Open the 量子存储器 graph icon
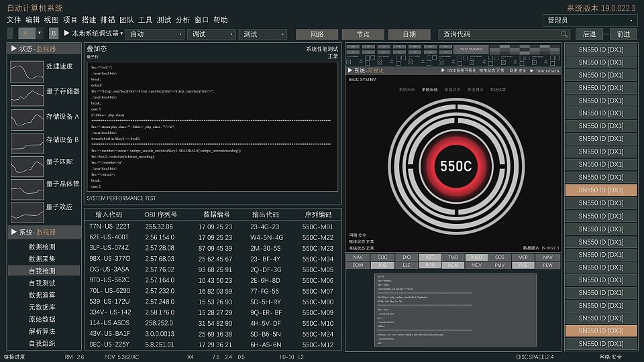Viewport: 644px width, 362px height. coord(27,95)
